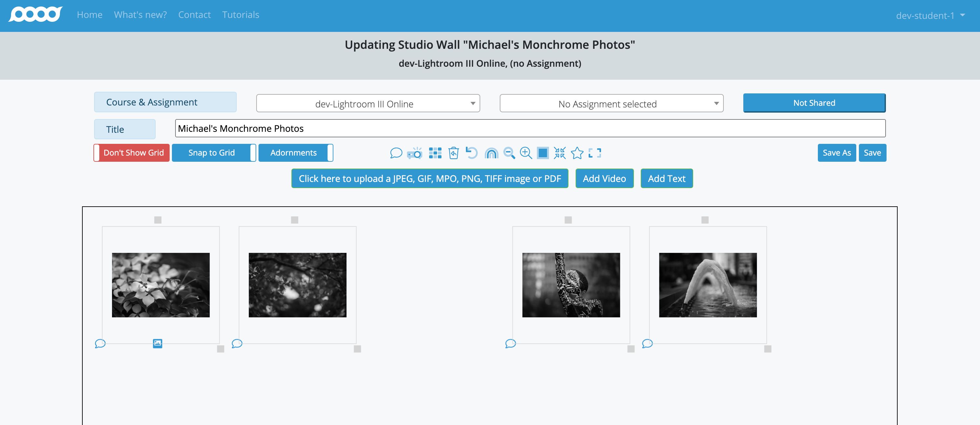Click the collapse inward arrows icon
This screenshot has width=980, height=425.
(x=560, y=153)
